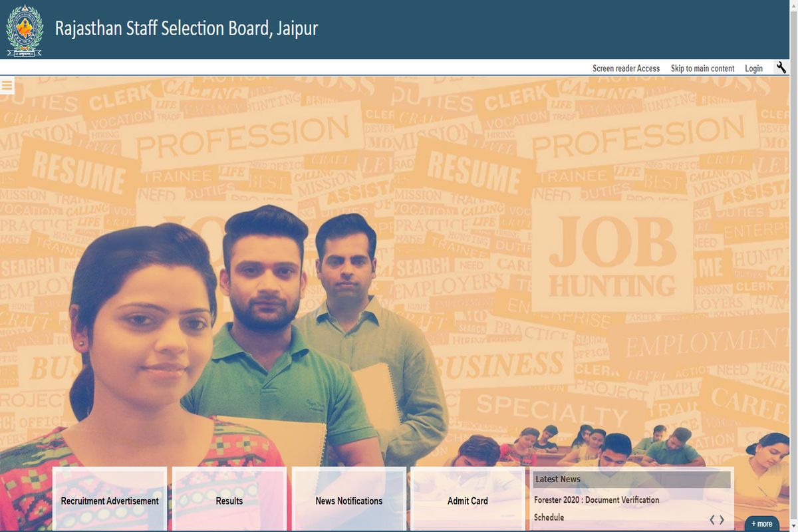Screen dimensions: 798x532
Task: Open Recruitment Advertisement tile
Action: coord(110,500)
